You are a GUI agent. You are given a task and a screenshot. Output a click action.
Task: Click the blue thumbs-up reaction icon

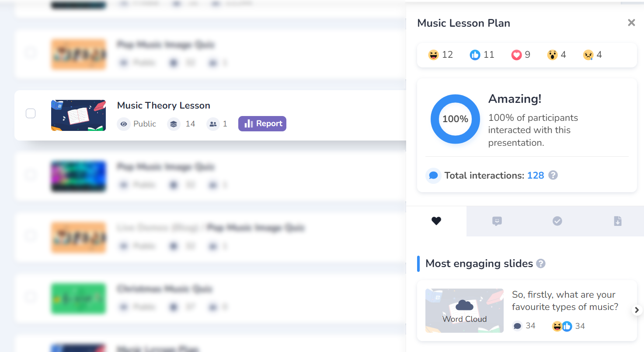click(x=475, y=55)
